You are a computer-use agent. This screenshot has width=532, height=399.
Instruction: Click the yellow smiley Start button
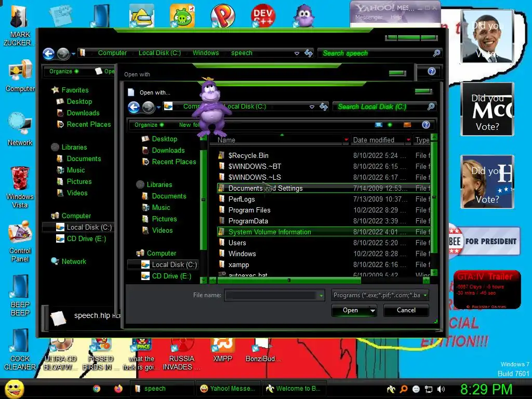click(x=14, y=389)
